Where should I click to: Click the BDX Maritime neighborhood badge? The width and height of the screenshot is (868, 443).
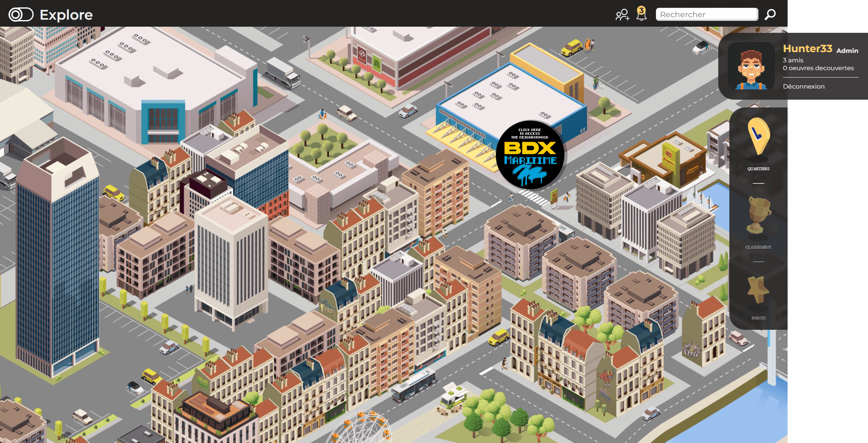[530, 155]
